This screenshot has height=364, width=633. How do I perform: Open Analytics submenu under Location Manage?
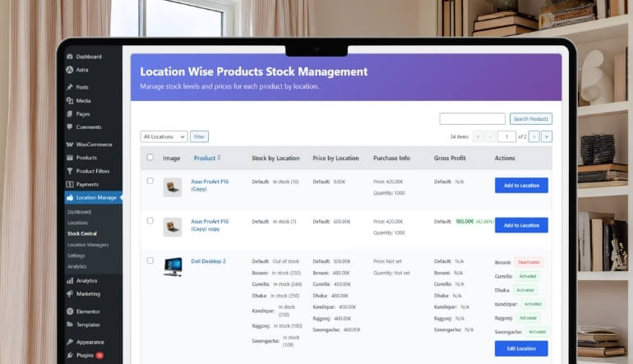click(x=76, y=267)
